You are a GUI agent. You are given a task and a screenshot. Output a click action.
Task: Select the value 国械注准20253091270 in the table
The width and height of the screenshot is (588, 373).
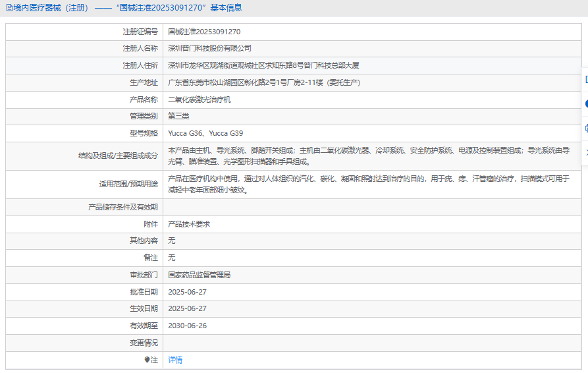(x=204, y=32)
